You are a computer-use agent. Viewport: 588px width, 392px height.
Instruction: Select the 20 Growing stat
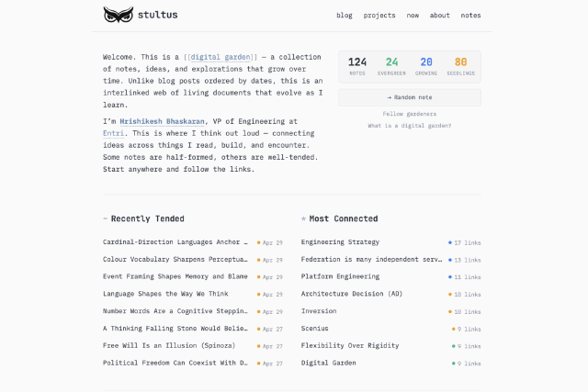pyautogui.click(x=426, y=66)
